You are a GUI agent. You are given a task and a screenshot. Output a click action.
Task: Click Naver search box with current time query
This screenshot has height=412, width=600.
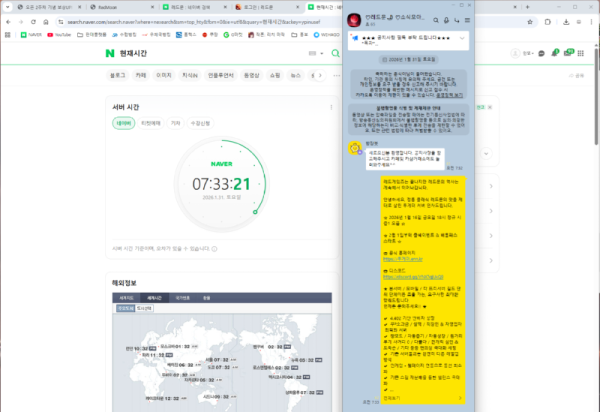coord(210,53)
